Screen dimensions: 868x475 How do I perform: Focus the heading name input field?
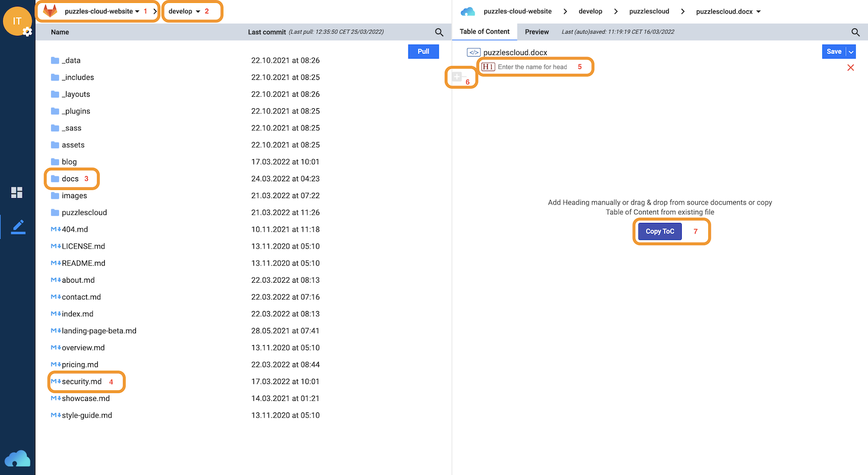pyautogui.click(x=532, y=67)
